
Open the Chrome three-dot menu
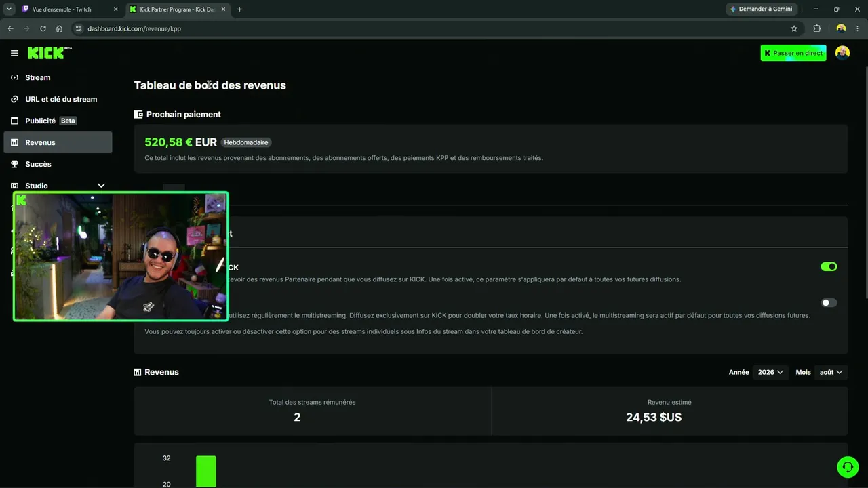pyautogui.click(x=859, y=28)
